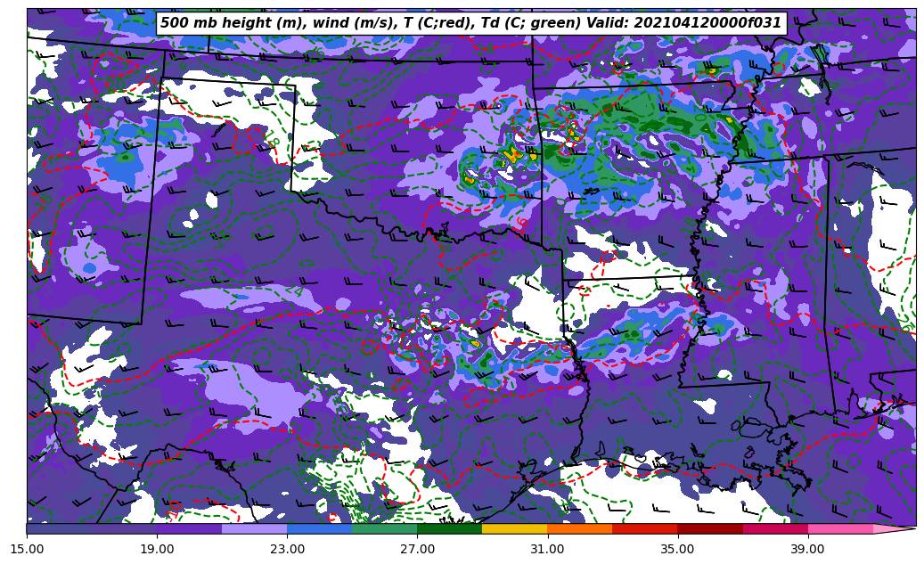Image resolution: width=924 pixels, height=564 pixels.
Task: Select the dark green colorbar segment
Action: coord(449,528)
